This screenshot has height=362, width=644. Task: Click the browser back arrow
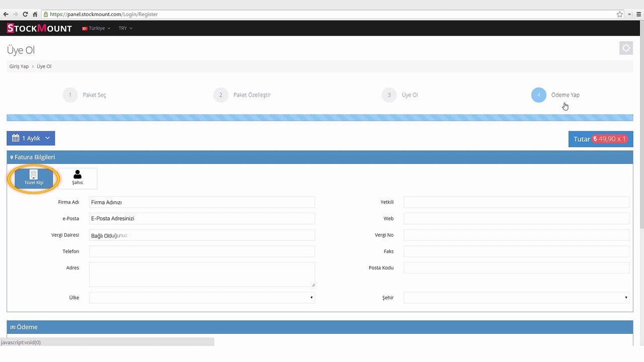[6, 14]
